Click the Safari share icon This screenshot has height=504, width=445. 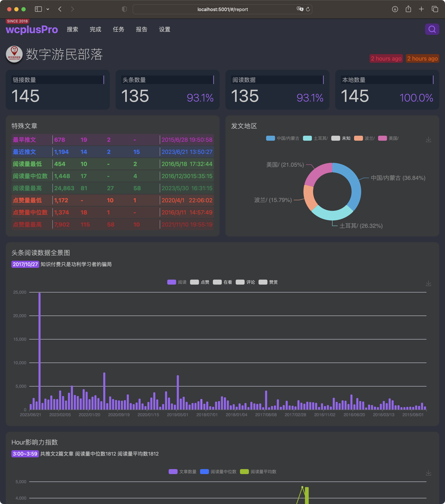pos(408,9)
